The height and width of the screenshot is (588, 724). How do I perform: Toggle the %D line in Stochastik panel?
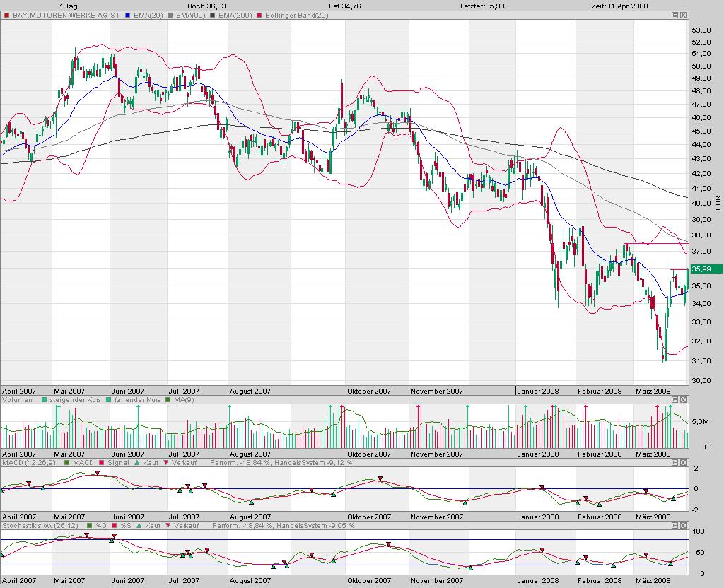click(89, 526)
